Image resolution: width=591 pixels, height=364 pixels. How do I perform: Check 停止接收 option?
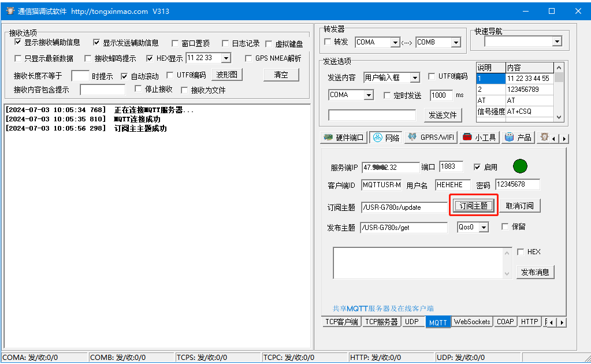click(138, 89)
